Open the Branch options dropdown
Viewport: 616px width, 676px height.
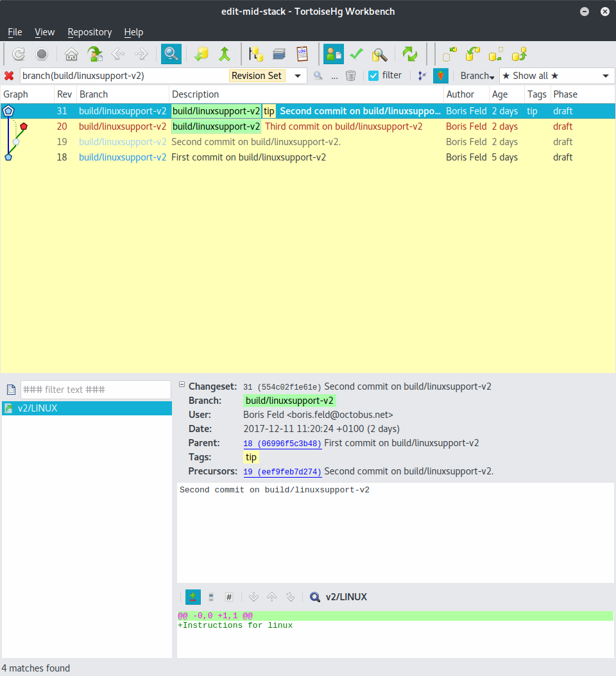(477, 76)
